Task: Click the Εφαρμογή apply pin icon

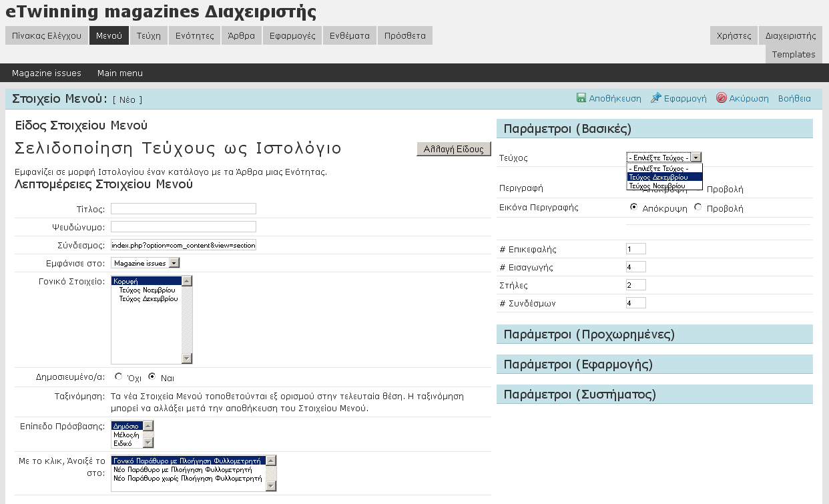Action: pyautogui.click(x=656, y=98)
